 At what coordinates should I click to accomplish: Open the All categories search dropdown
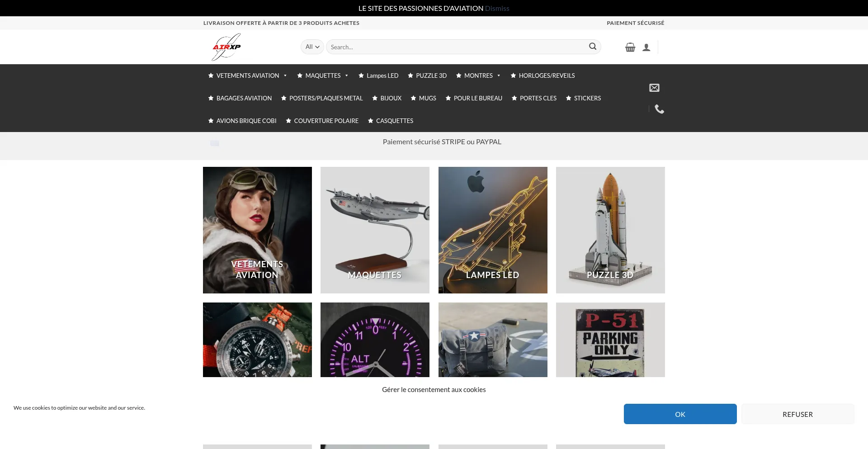click(x=312, y=47)
